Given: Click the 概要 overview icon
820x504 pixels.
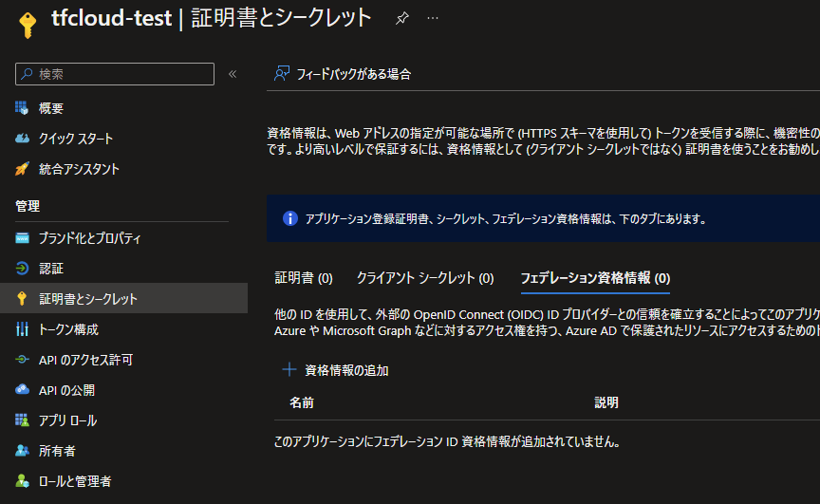Looking at the screenshot, I should (x=22, y=108).
